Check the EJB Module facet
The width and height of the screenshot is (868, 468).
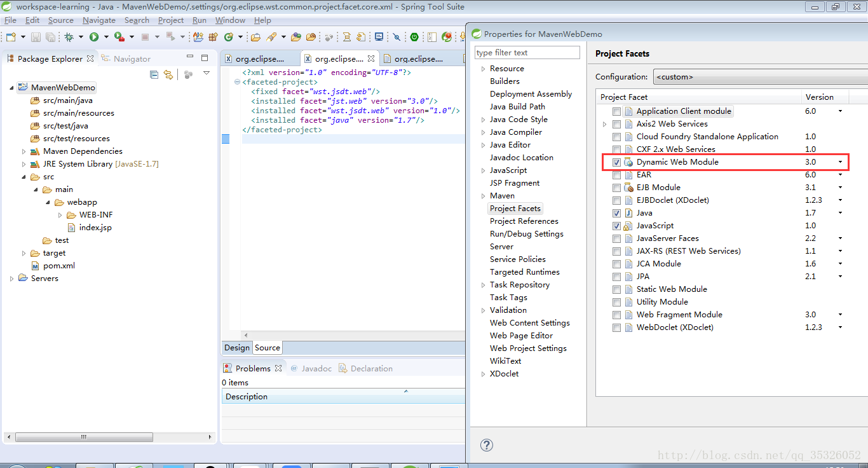(616, 188)
